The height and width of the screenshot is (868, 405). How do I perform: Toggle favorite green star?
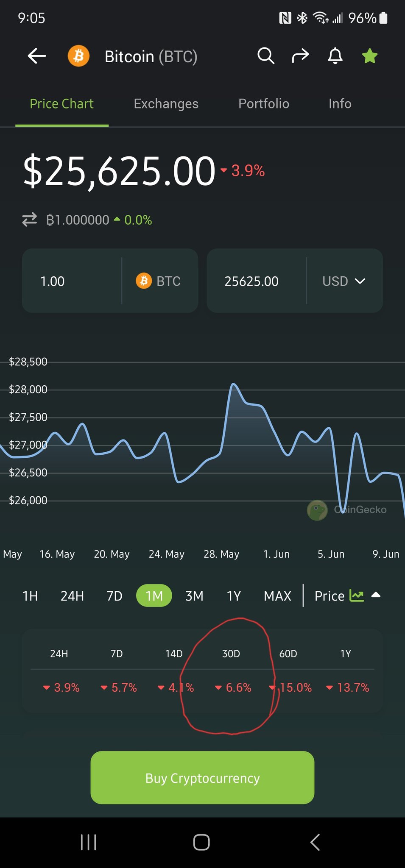click(x=370, y=56)
